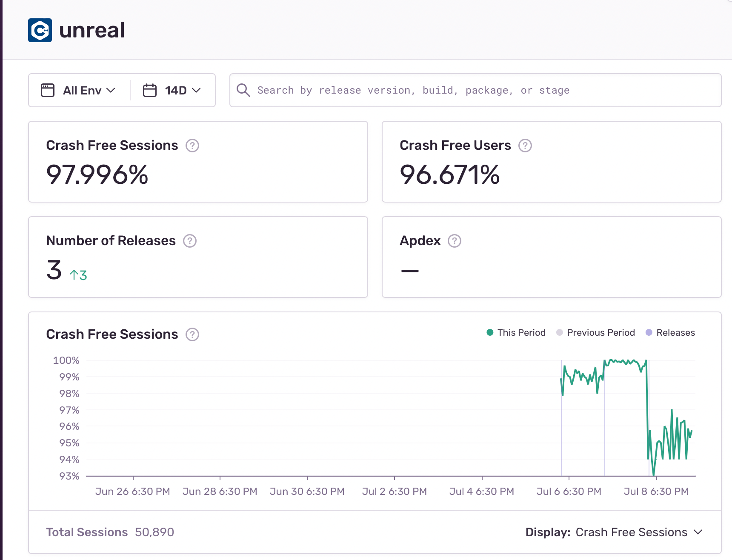Click the question mark icon beside Apdex
This screenshot has height=560, width=732.
[x=455, y=241]
